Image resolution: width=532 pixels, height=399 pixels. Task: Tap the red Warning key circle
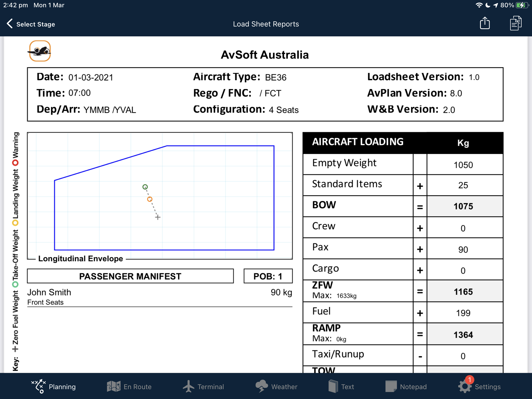click(x=15, y=163)
